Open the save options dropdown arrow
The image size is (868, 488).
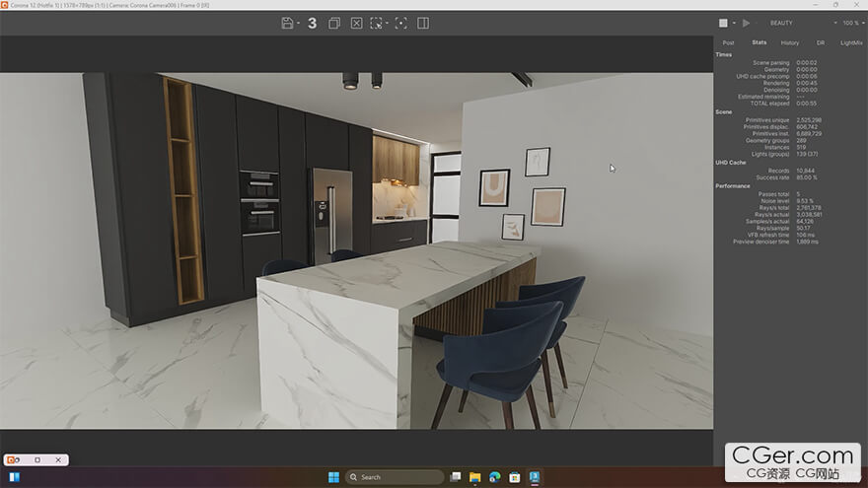click(x=298, y=24)
